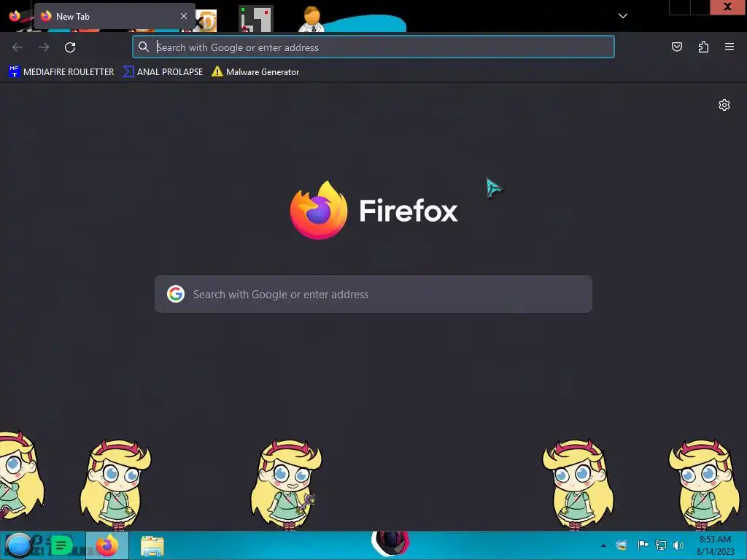The width and height of the screenshot is (747, 560).
Task: Open the Firefox hamburger application menu
Action: [729, 47]
